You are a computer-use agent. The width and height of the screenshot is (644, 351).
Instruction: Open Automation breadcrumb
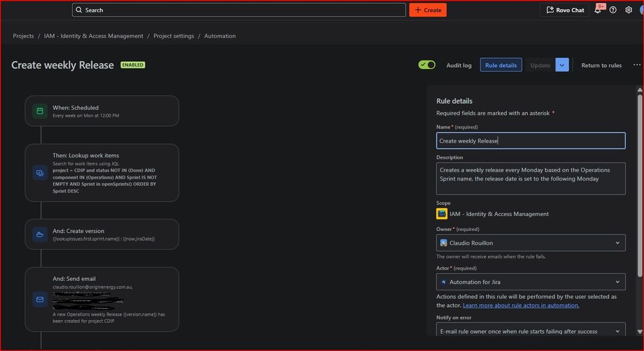[220, 35]
